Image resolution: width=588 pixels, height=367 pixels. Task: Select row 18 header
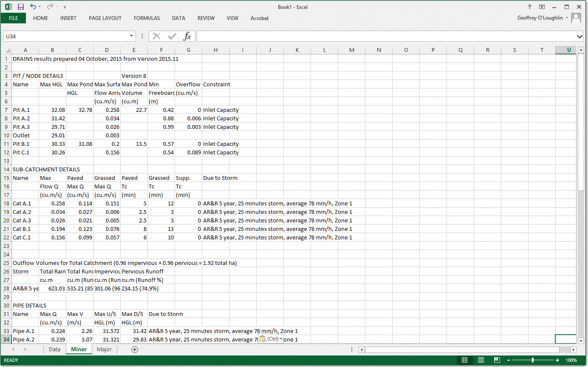6,203
